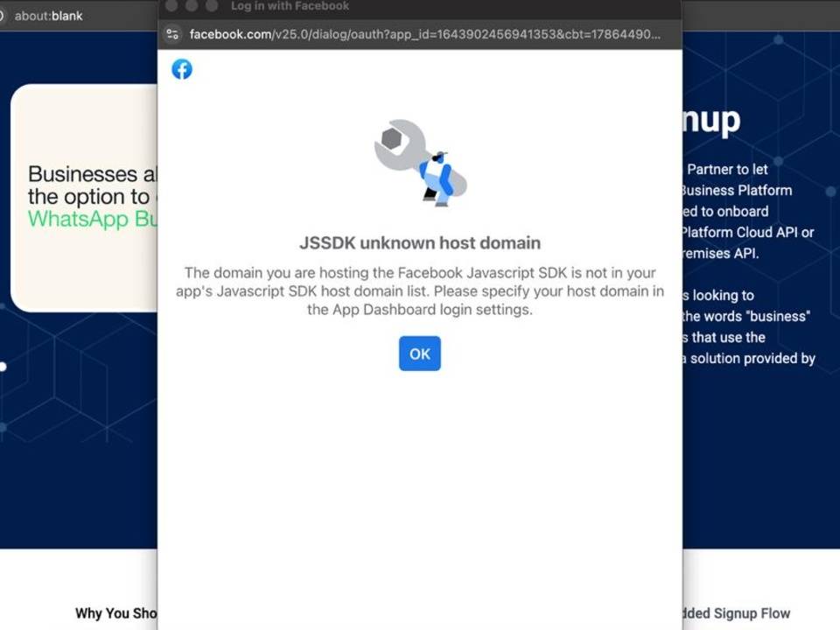Image resolution: width=840 pixels, height=630 pixels.
Task: Click 'solution provided by' text in background
Action: pyautogui.click(x=752, y=359)
